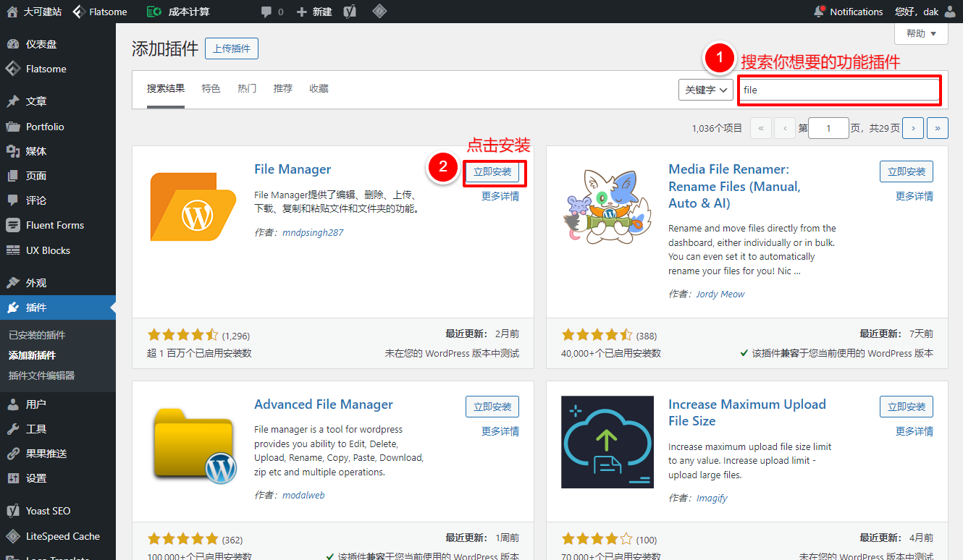963x560 pixels.
Task: Expand the 关键字 search type dropdown
Action: [x=706, y=90]
